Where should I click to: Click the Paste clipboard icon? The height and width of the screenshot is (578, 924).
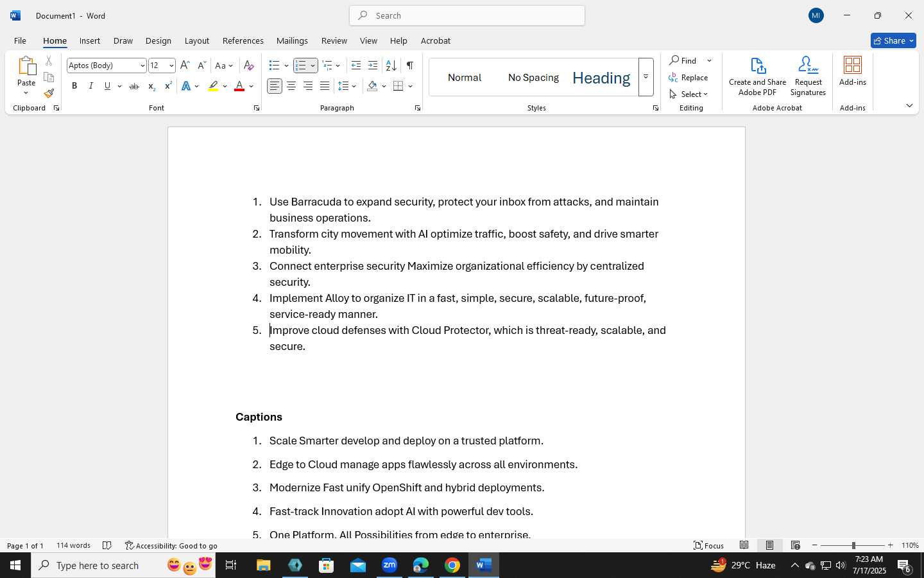26,66
